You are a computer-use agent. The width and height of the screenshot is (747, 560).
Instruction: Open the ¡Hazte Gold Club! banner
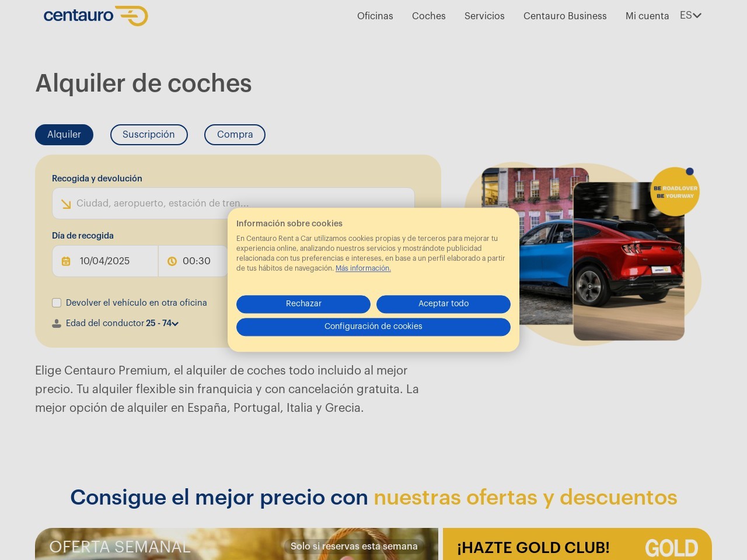577,544
